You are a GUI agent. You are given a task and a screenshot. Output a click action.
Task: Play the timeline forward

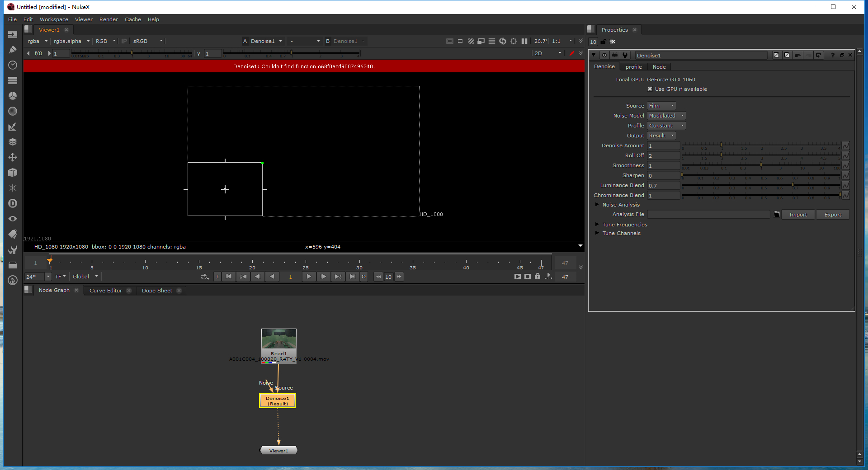pyautogui.click(x=309, y=277)
